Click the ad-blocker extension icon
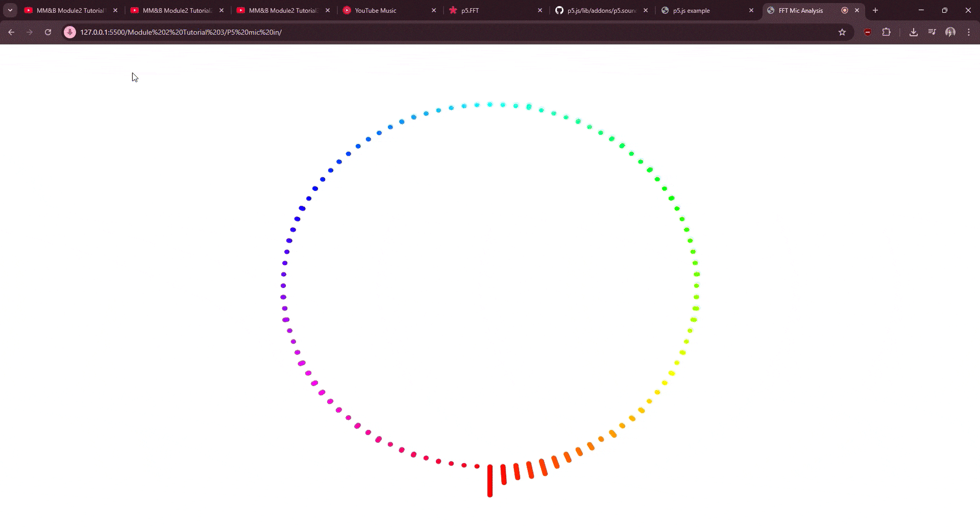 click(867, 32)
